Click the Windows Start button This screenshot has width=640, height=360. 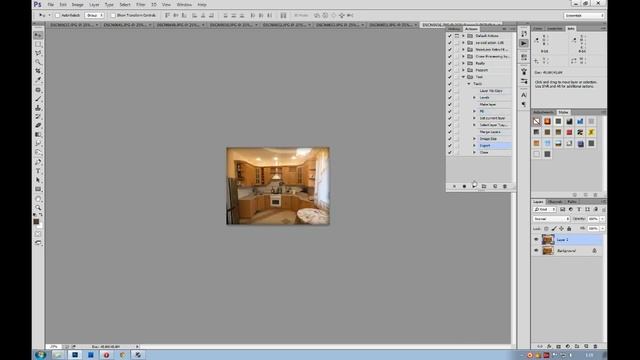(40, 355)
